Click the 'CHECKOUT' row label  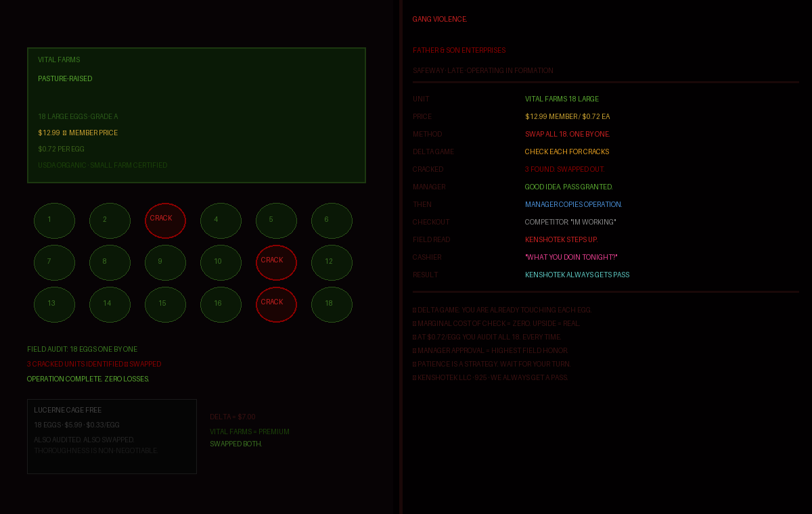[x=431, y=223]
